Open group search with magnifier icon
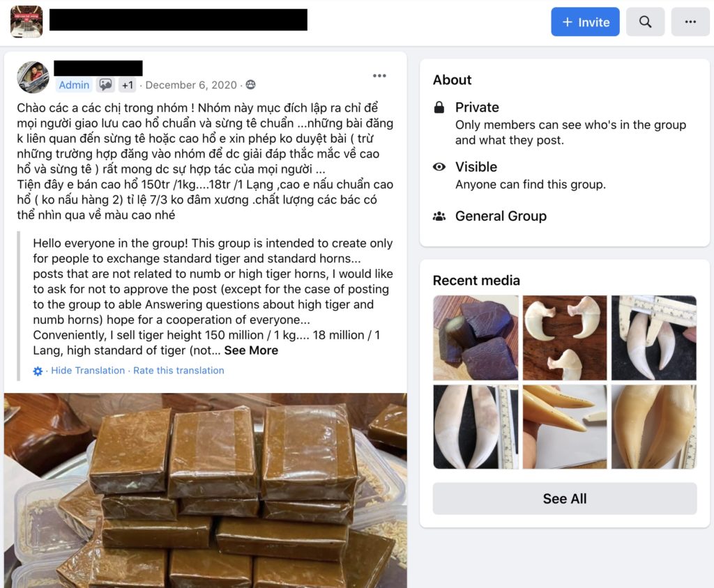Screen dimensions: 714x588 pos(645,22)
